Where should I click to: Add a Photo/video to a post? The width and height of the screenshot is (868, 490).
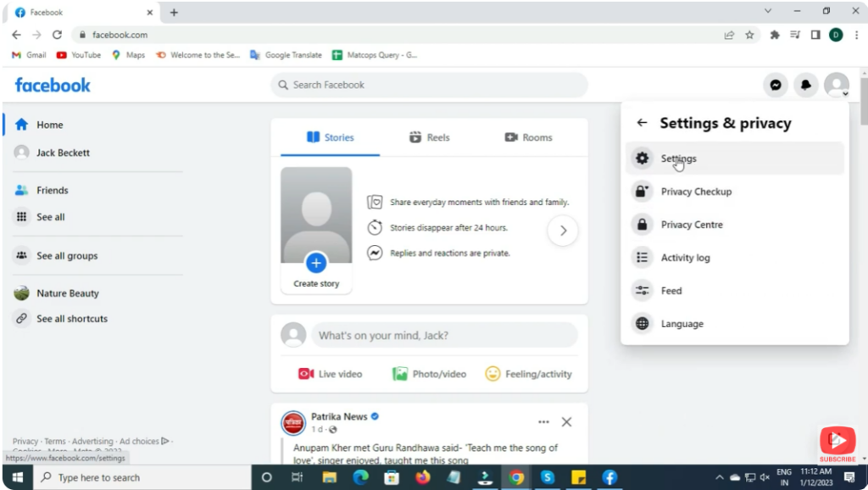(430, 374)
